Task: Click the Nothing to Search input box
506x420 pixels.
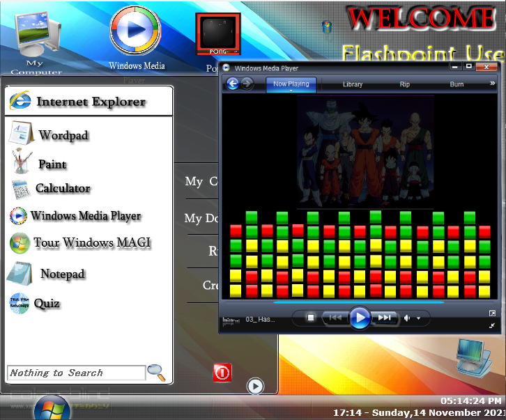Action: [x=76, y=373]
